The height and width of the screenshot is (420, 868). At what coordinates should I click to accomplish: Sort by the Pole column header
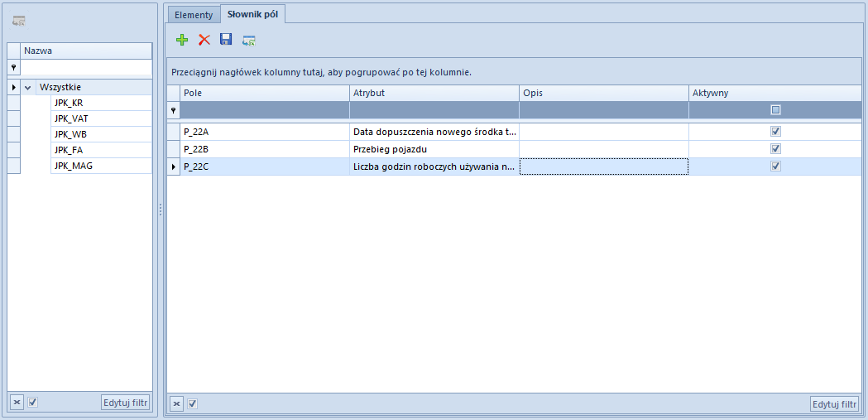(265, 93)
